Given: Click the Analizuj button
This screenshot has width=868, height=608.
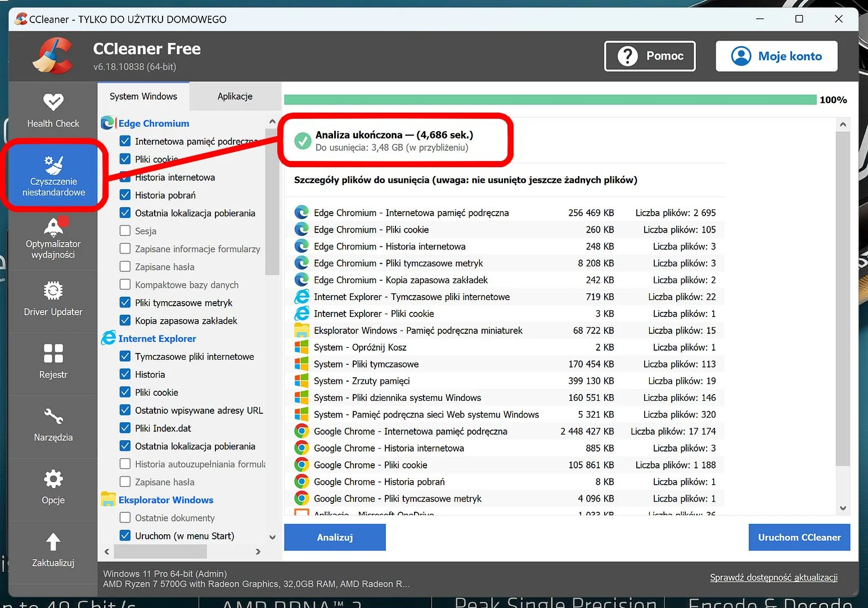Looking at the screenshot, I should 335,537.
